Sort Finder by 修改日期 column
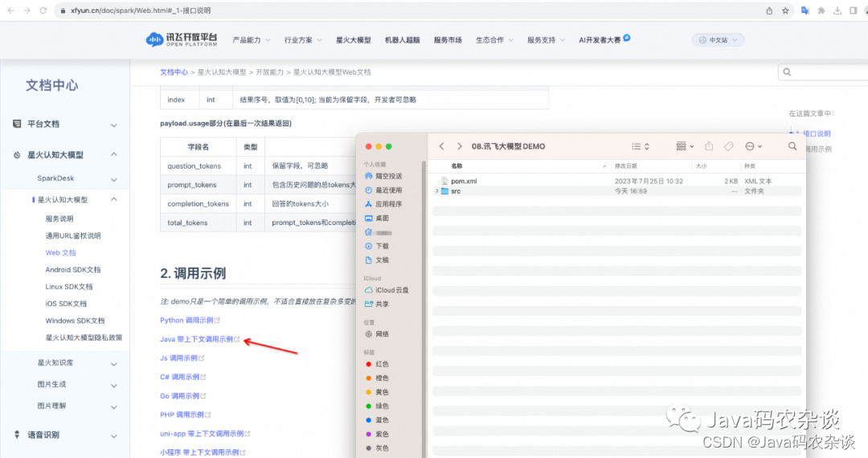Screen dimensions: 868x458 625,166
